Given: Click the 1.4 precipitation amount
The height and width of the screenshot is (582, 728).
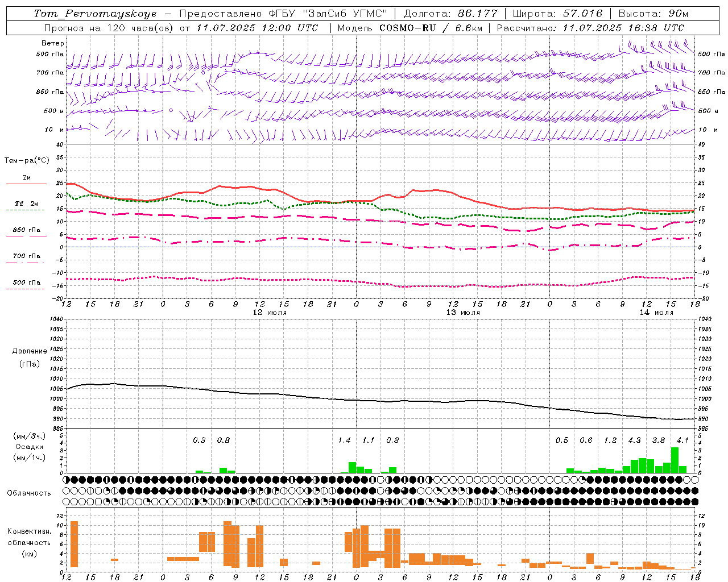Looking at the screenshot, I should (x=344, y=440).
